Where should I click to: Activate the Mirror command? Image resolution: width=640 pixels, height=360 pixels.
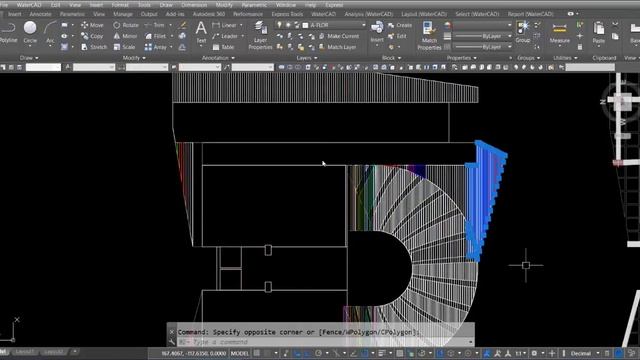click(x=125, y=36)
